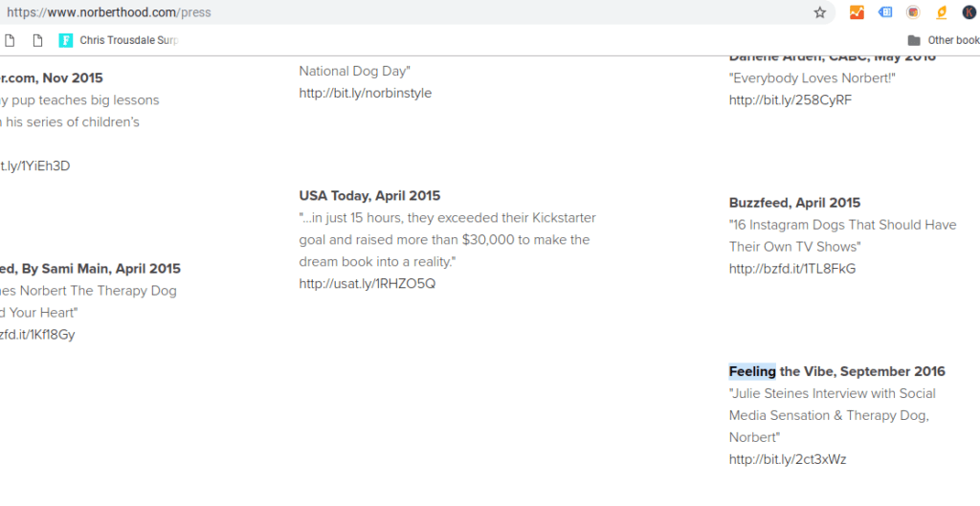980x506 pixels.
Task: Open the bit.ly/2ct3xWz link
Action: click(x=788, y=460)
